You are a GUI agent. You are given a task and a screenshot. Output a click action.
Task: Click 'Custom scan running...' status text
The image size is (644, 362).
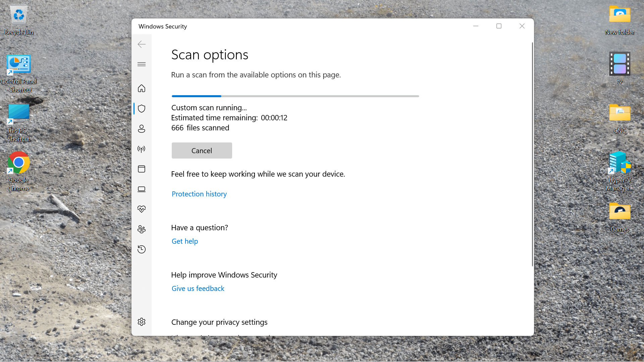point(209,108)
